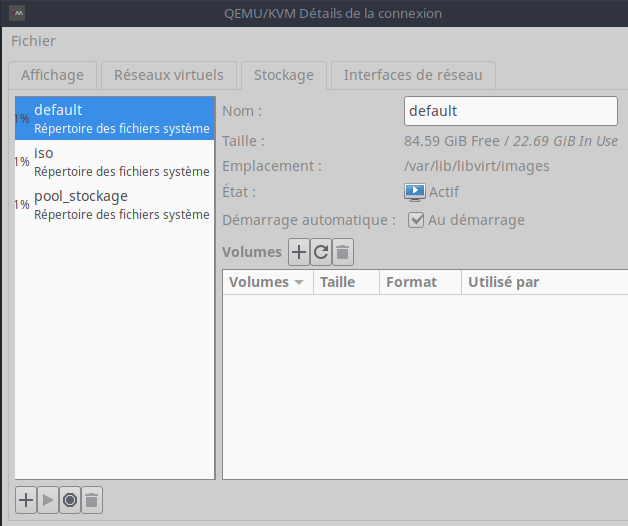Screen dimensions: 628x526
Task: Click the 22.69 GiB In Use text
Action: coord(565,141)
